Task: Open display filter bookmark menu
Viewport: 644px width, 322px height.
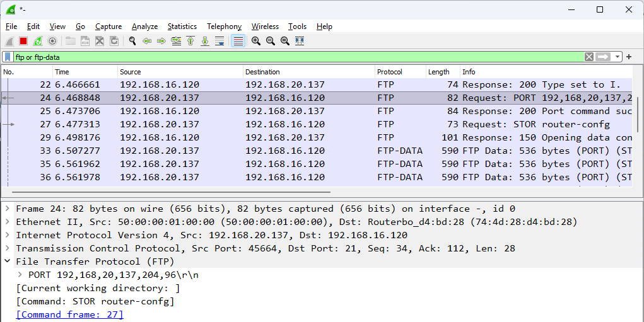Action: tap(8, 57)
